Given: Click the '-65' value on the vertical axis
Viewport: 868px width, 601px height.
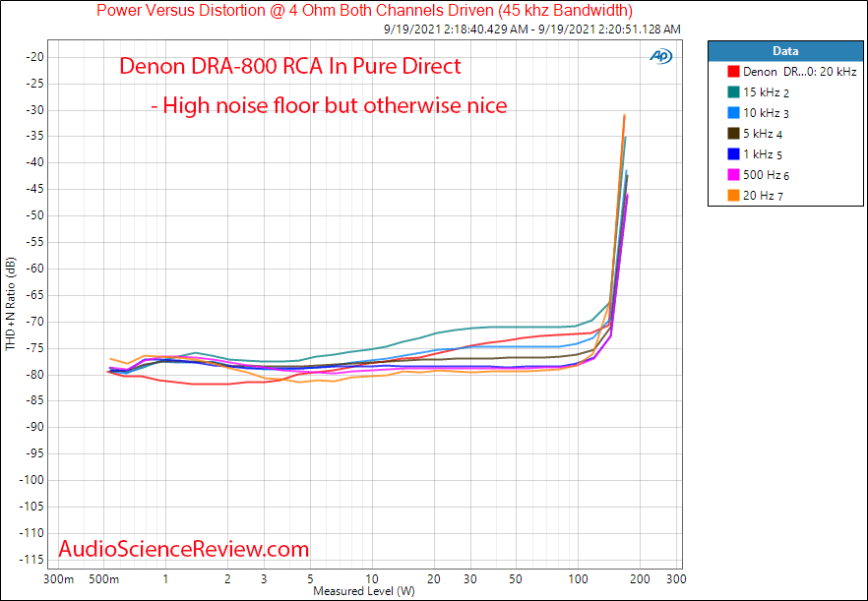Looking at the screenshot, I should (34, 295).
